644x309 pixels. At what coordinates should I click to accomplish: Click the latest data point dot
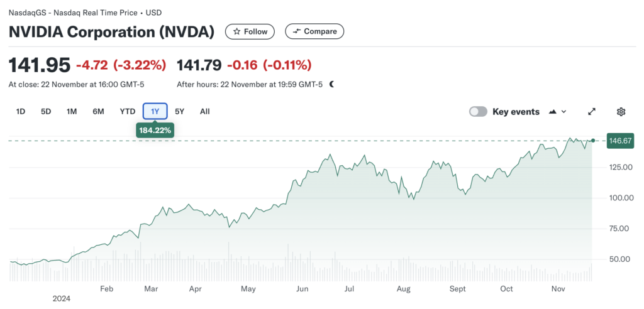(x=592, y=141)
